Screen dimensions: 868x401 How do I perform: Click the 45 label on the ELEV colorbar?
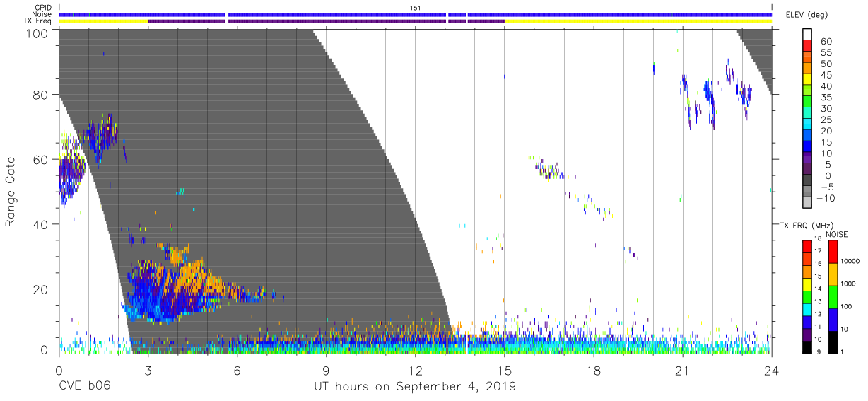(825, 75)
